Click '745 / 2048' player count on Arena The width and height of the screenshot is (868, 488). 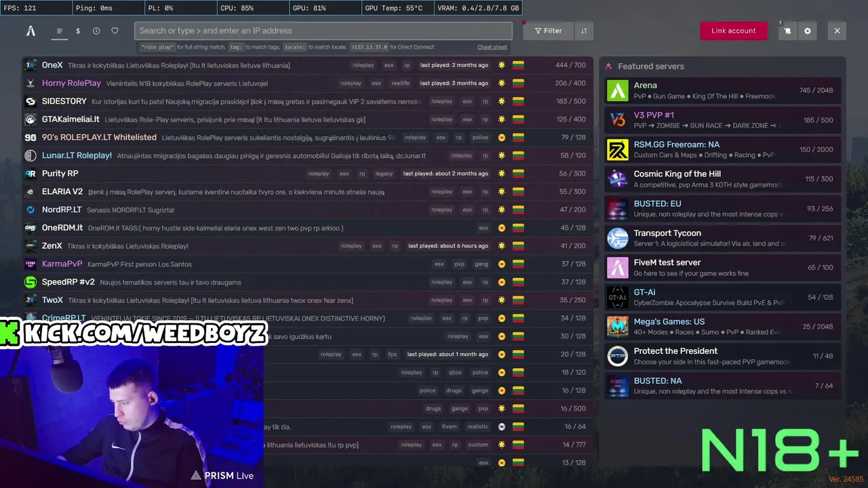(x=816, y=90)
